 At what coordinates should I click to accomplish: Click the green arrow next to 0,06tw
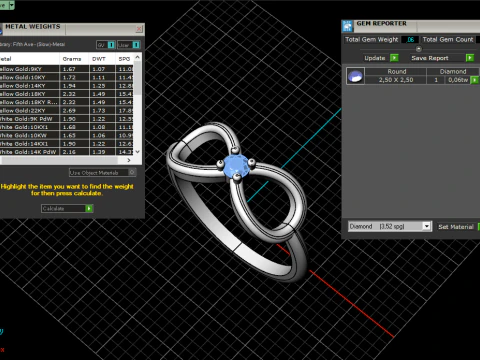point(474,80)
